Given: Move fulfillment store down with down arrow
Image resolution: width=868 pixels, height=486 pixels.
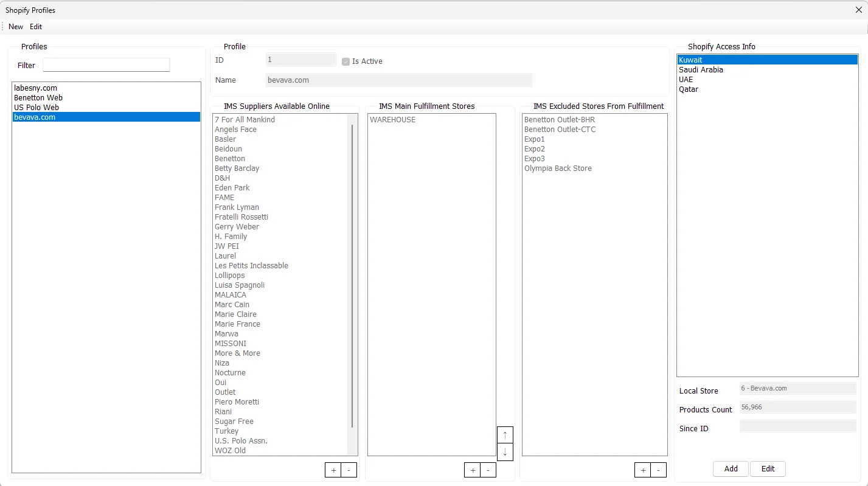Looking at the screenshot, I should click(x=505, y=452).
